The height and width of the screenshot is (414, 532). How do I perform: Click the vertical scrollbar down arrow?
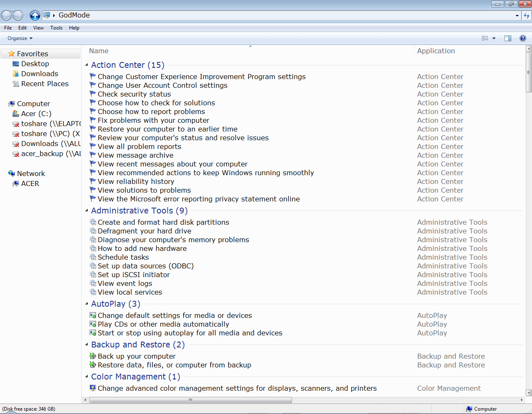[529, 392]
